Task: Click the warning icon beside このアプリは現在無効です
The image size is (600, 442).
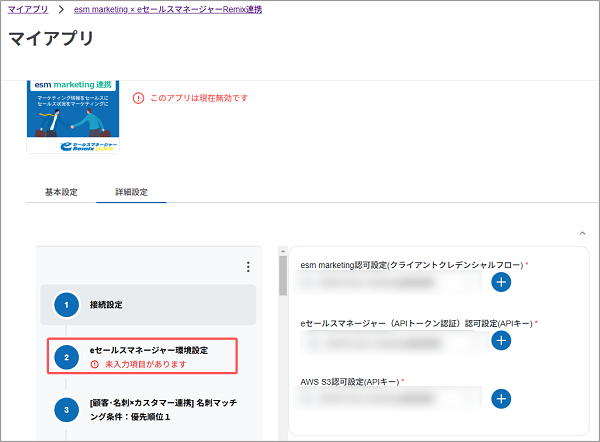Action: point(138,98)
